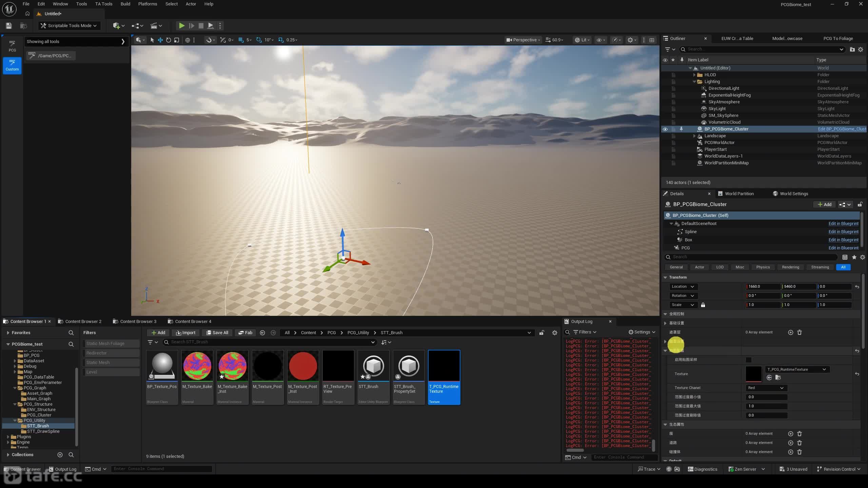Click the 范围过度最大值 value field

point(766,406)
